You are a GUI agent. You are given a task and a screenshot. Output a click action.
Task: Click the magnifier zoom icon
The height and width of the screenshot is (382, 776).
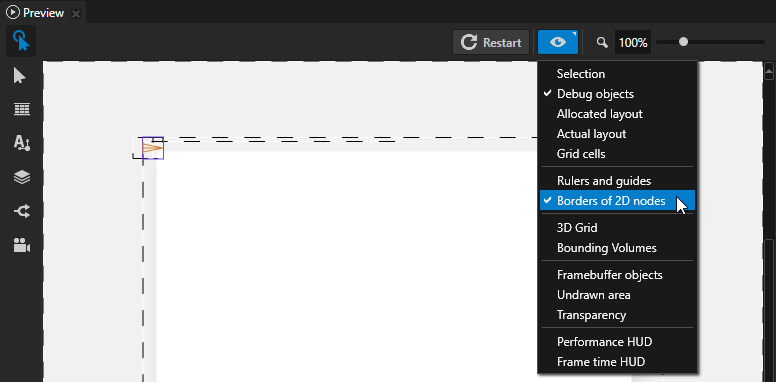point(602,43)
